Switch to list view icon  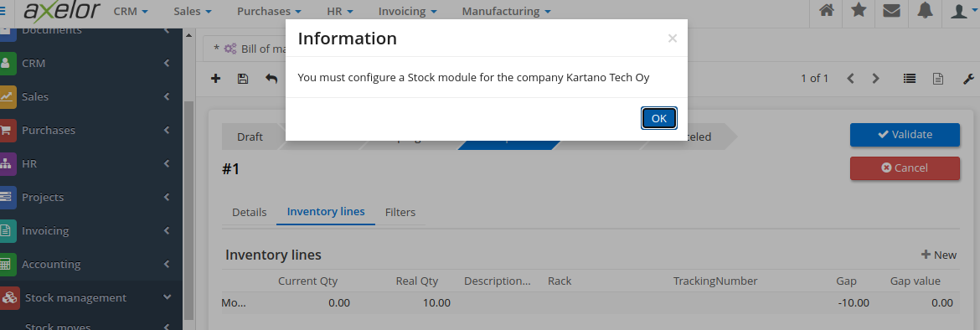(x=910, y=78)
